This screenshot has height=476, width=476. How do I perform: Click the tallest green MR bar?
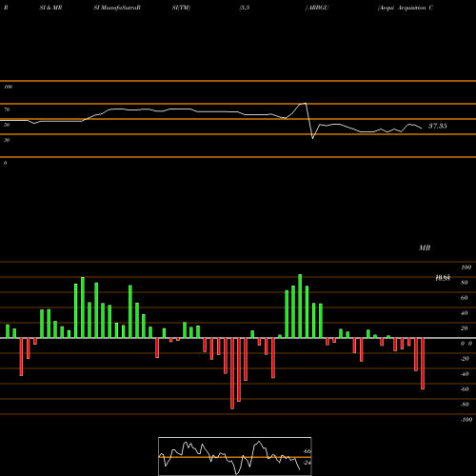[x=300, y=307]
